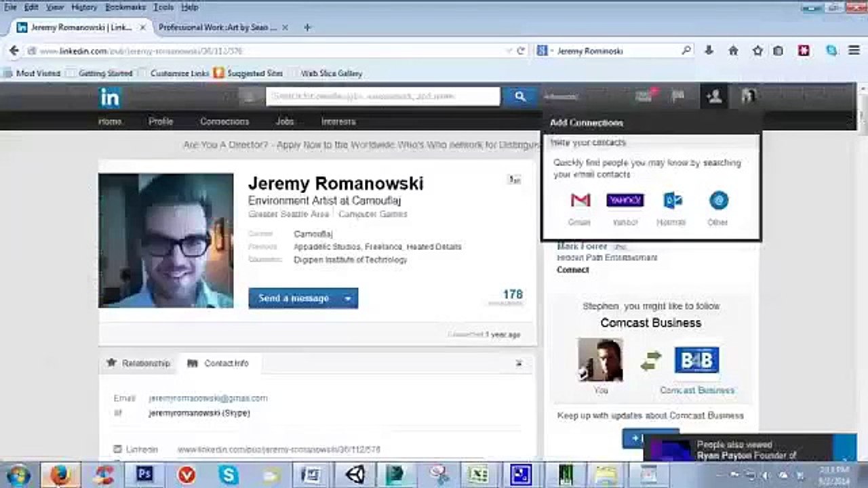This screenshot has height=488, width=868.
Task: Open Jeremy's Gmail email address link
Action: [x=208, y=399]
